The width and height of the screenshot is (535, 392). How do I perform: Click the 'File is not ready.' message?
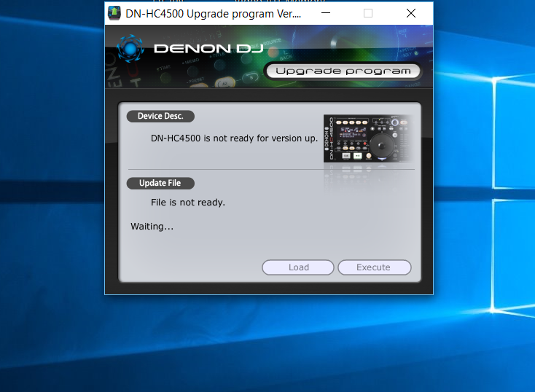(188, 203)
